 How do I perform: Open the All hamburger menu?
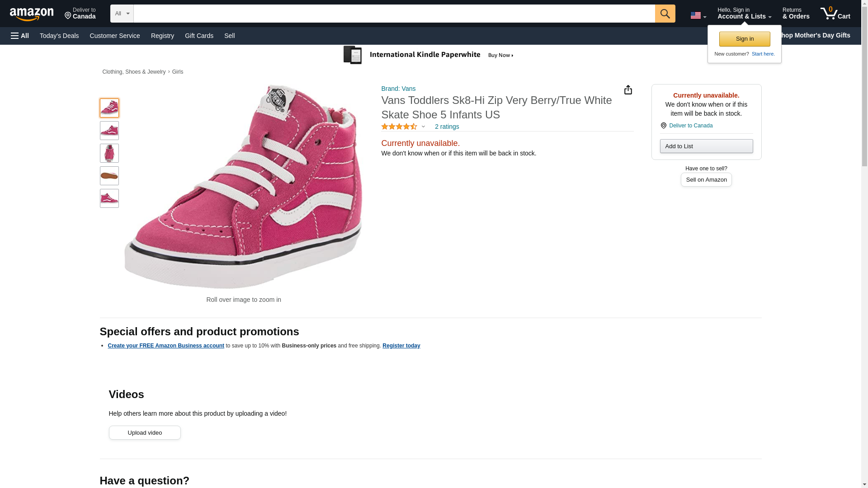[20, 36]
